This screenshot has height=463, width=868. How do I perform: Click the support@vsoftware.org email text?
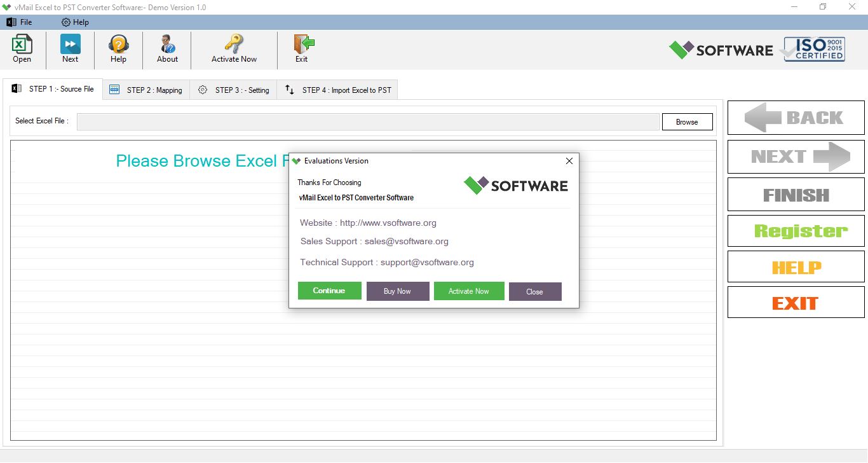pyautogui.click(x=427, y=262)
